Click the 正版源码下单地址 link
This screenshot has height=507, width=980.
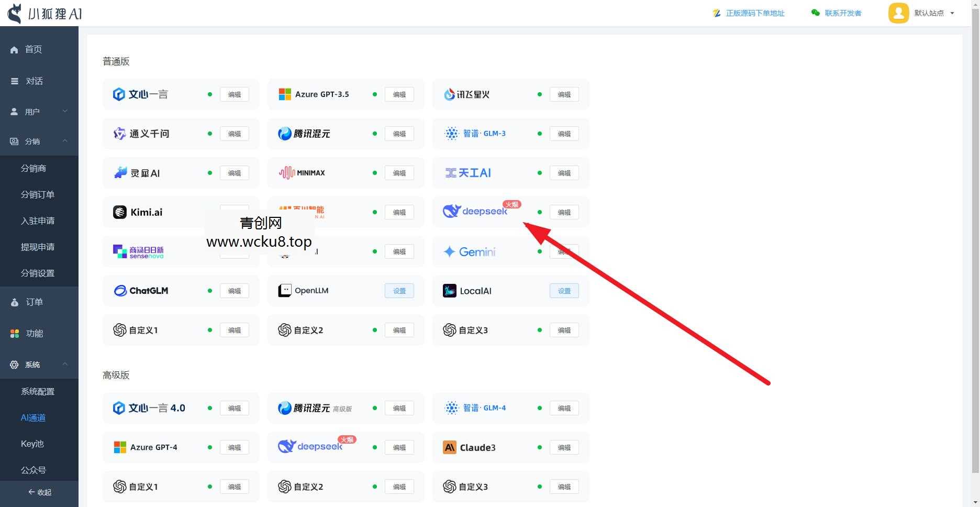pyautogui.click(x=755, y=13)
